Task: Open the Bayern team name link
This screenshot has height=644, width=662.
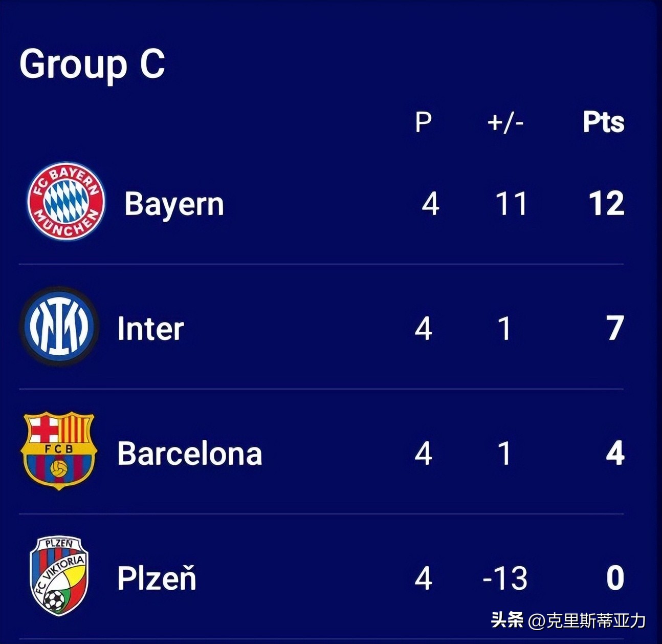Action: [174, 204]
